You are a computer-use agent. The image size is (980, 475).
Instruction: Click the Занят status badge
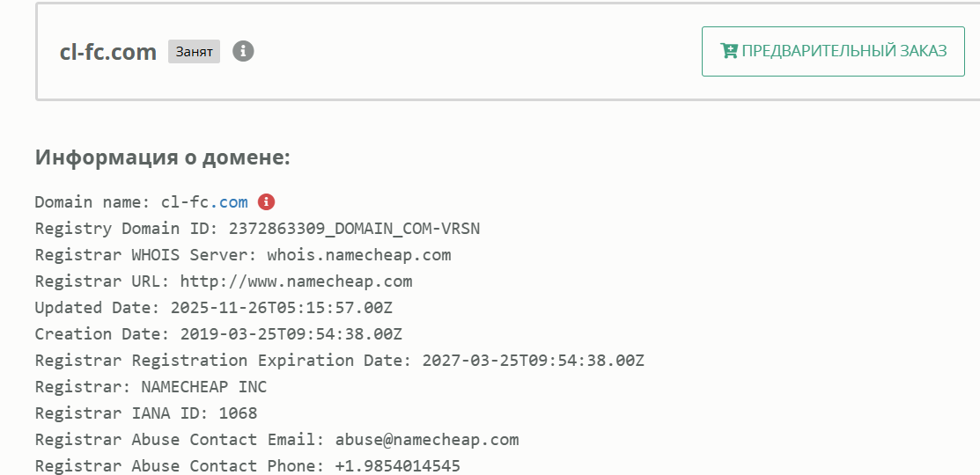point(194,52)
